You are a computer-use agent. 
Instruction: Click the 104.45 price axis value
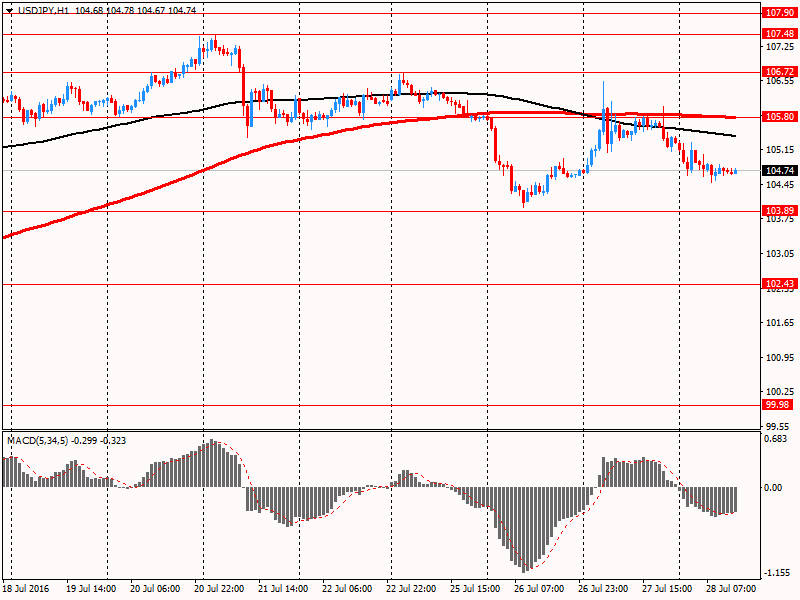780,184
